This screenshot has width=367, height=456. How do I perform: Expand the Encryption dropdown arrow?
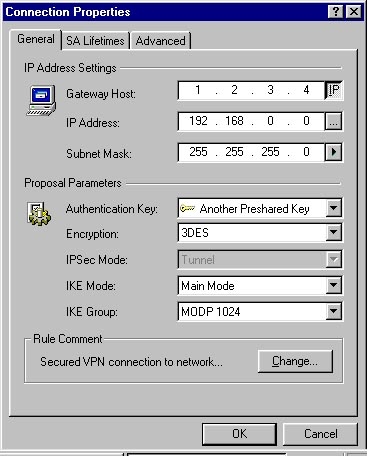pyautogui.click(x=333, y=233)
